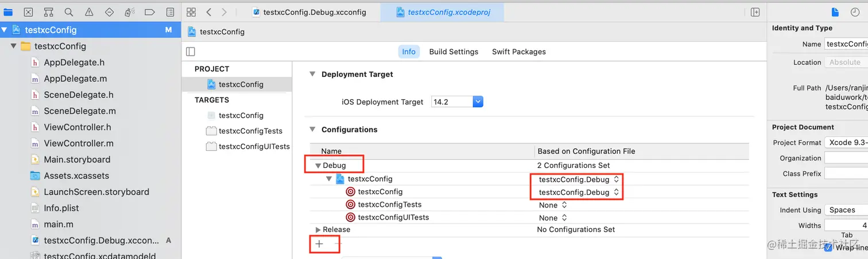Click the plus button to add configuration

coord(319,244)
